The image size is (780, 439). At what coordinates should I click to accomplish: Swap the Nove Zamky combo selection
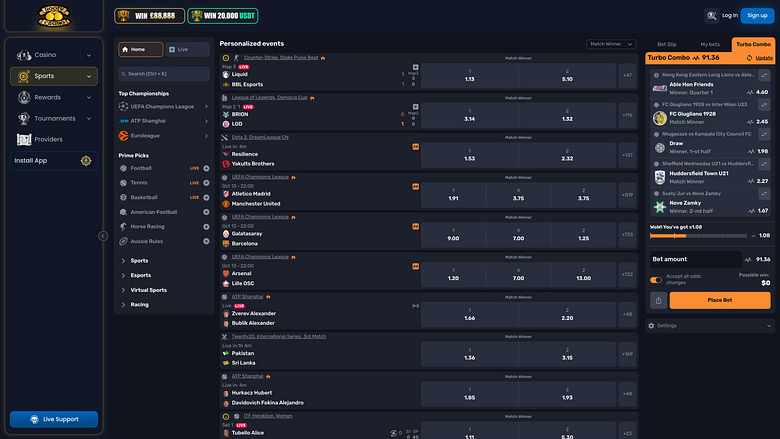click(764, 193)
